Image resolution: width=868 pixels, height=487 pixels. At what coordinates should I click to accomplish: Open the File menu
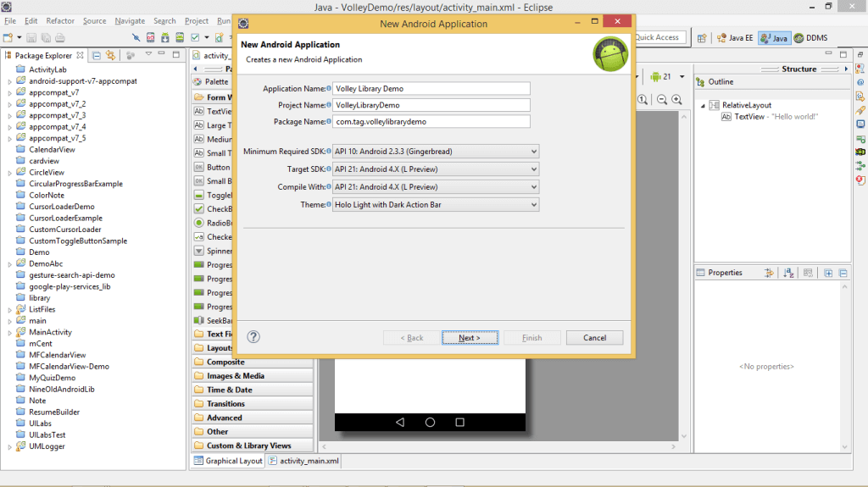[10, 20]
